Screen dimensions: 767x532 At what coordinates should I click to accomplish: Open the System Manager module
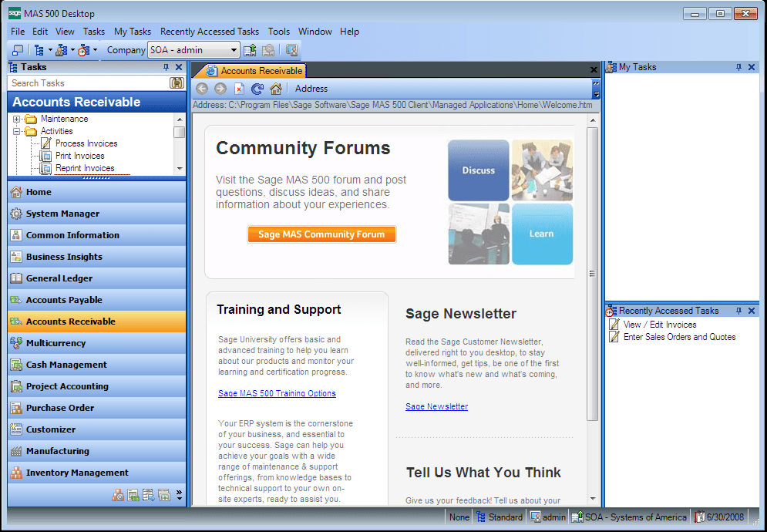[x=97, y=214]
